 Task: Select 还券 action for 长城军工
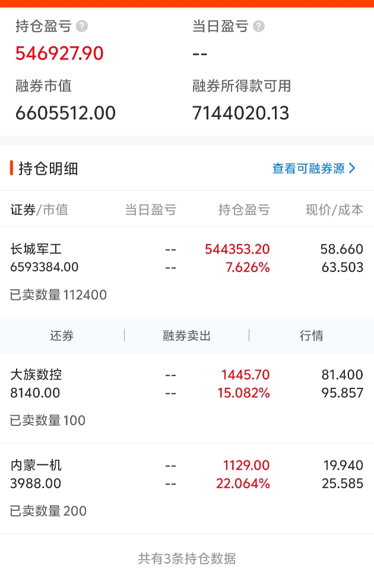pyautogui.click(x=62, y=335)
